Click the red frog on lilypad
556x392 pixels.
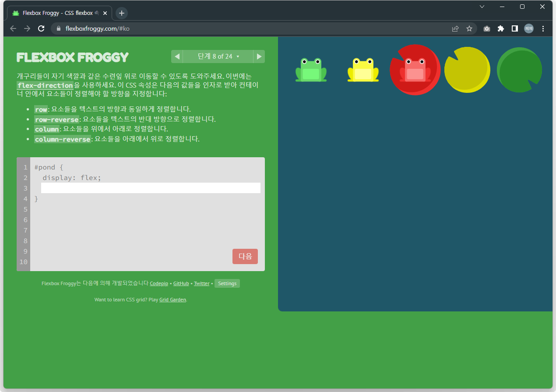point(415,70)
